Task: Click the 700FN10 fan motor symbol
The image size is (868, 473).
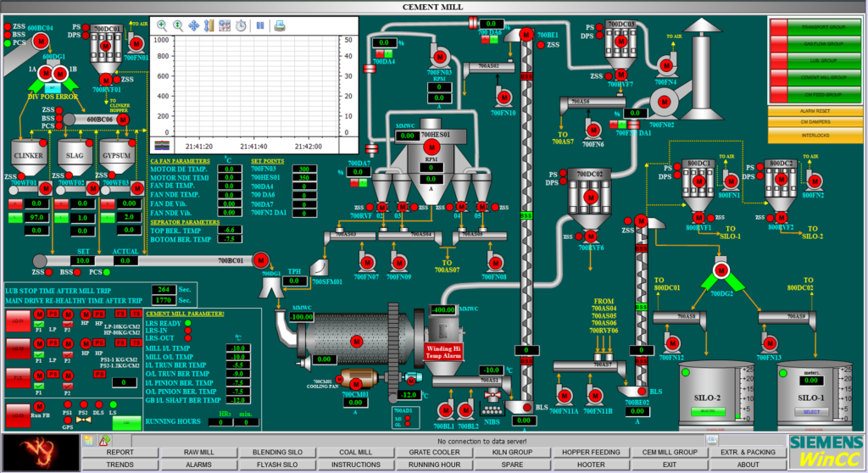Action: tap(504, 98)
